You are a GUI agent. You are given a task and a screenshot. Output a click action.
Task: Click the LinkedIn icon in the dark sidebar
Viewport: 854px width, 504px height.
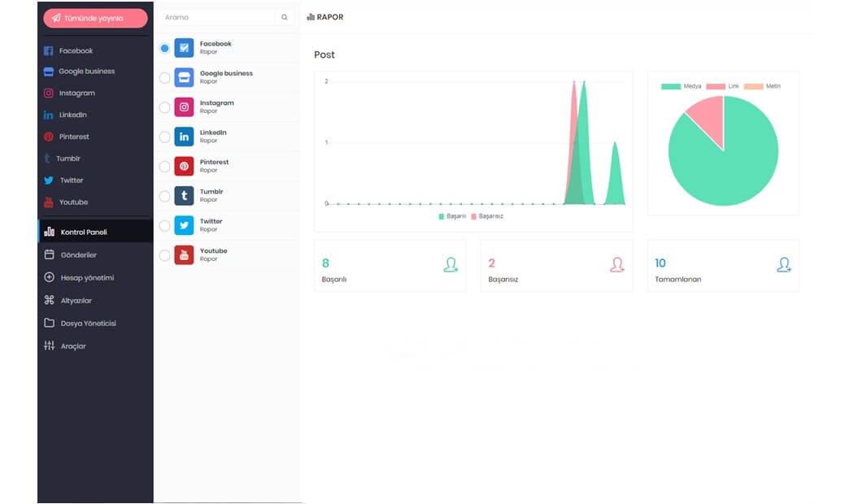49,115
